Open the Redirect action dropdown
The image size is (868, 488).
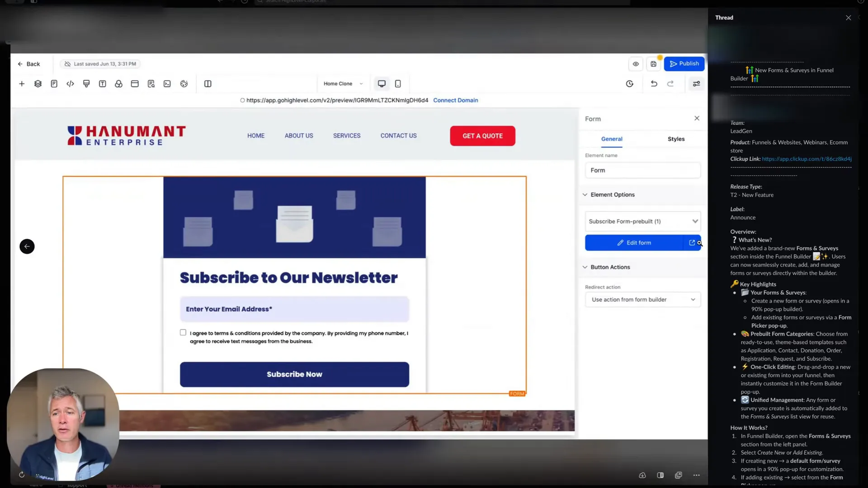[642, 300]
